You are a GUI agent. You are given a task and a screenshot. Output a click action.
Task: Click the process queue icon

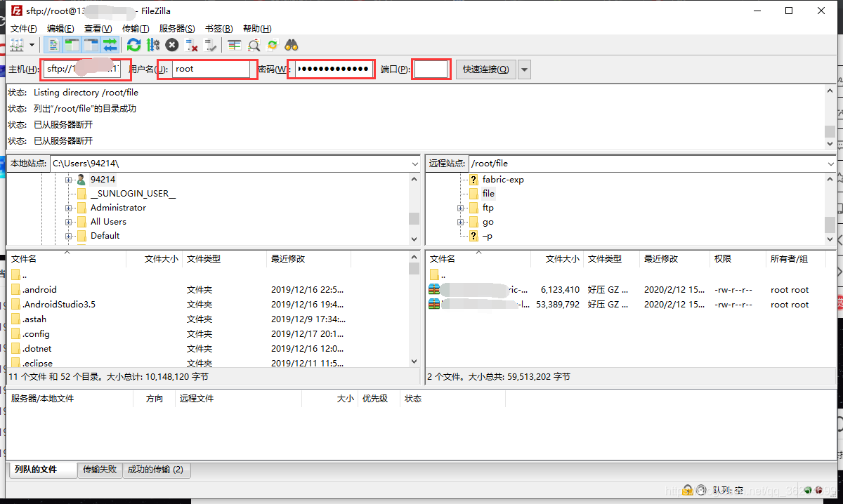pos(153,45)
